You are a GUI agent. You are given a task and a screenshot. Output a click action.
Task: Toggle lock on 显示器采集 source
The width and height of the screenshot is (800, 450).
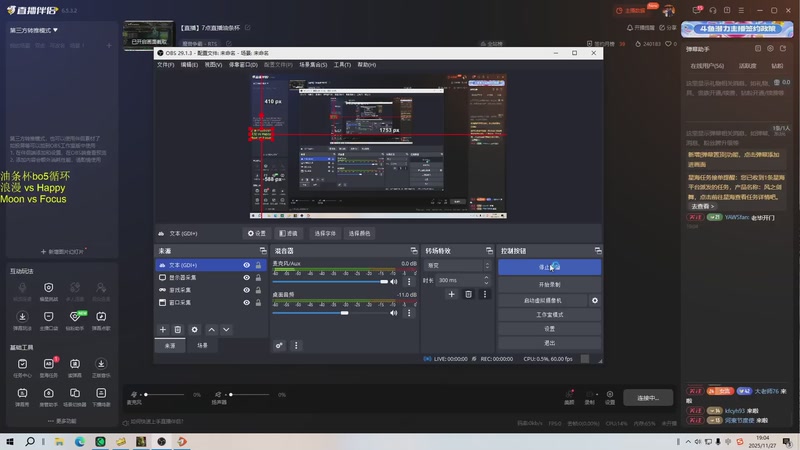click(x=258, y=278)
